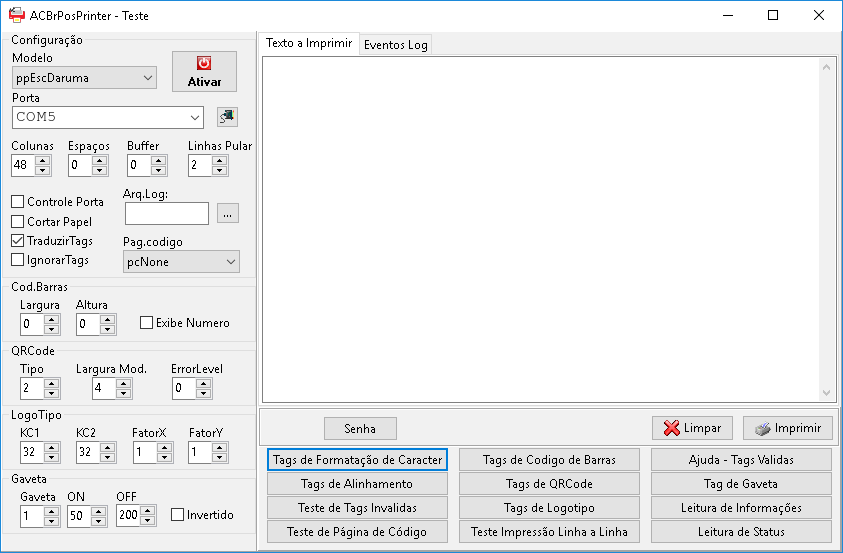Viewport: 843px width, 553px height.
Task: Click the Tag de Gaveta button
Action: click(741, 484)
